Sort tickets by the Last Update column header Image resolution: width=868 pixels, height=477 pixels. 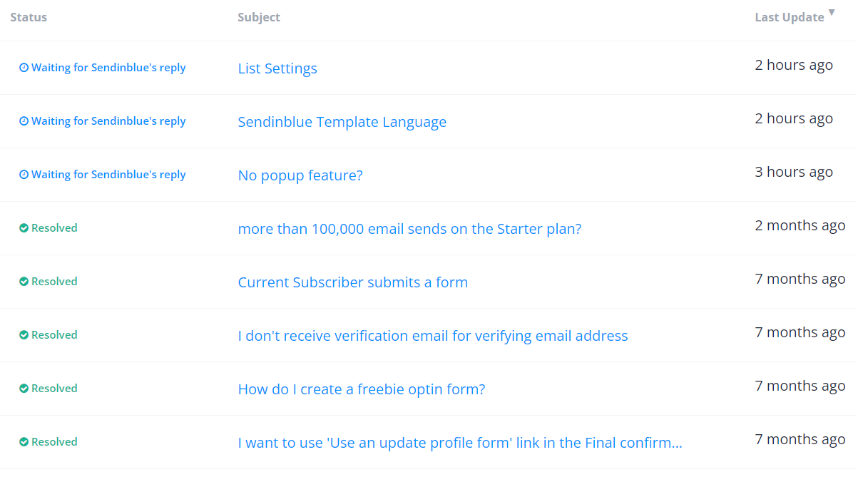point(790,18)
